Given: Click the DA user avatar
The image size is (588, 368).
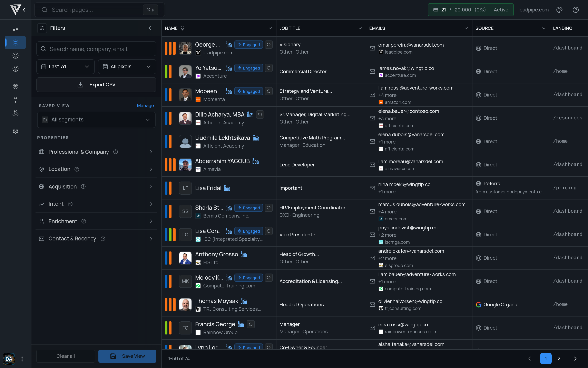Looking at the screenshot, I should (x=9, y=359).
